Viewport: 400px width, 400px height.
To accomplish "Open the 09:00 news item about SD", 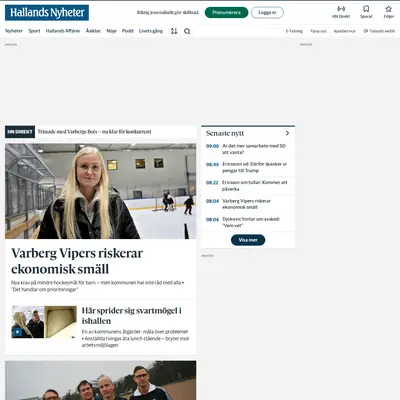I will click(248, 149).
